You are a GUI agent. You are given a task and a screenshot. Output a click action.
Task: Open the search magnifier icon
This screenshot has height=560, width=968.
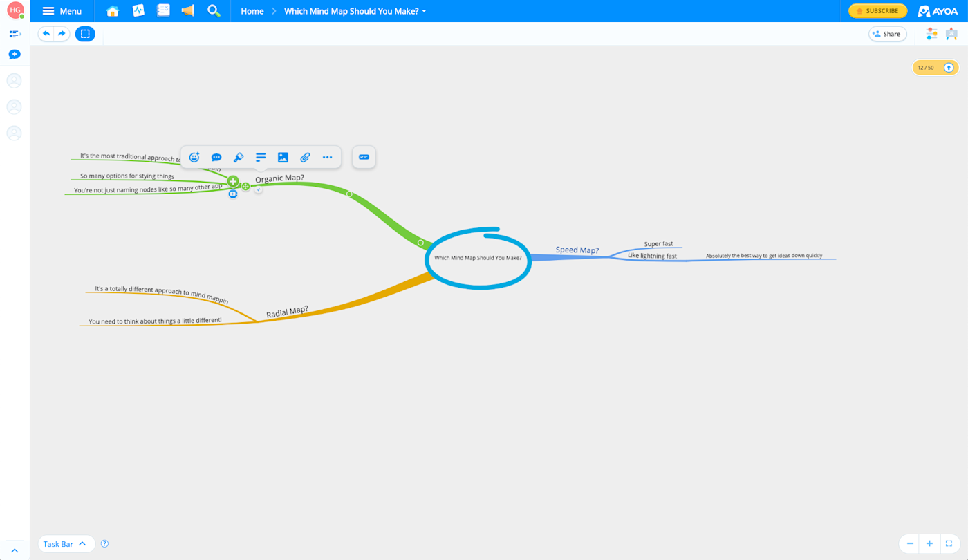[x=214, y=11]
